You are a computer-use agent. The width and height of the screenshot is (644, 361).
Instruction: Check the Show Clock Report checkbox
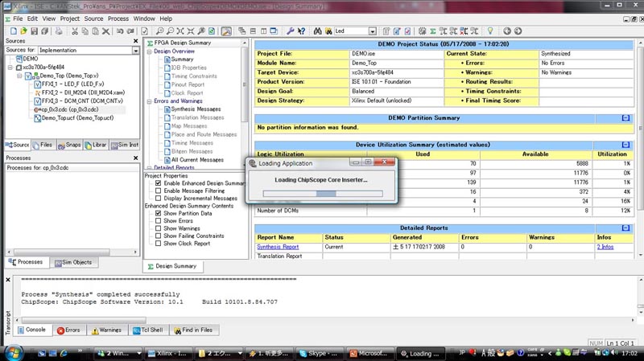pos(158,244)
